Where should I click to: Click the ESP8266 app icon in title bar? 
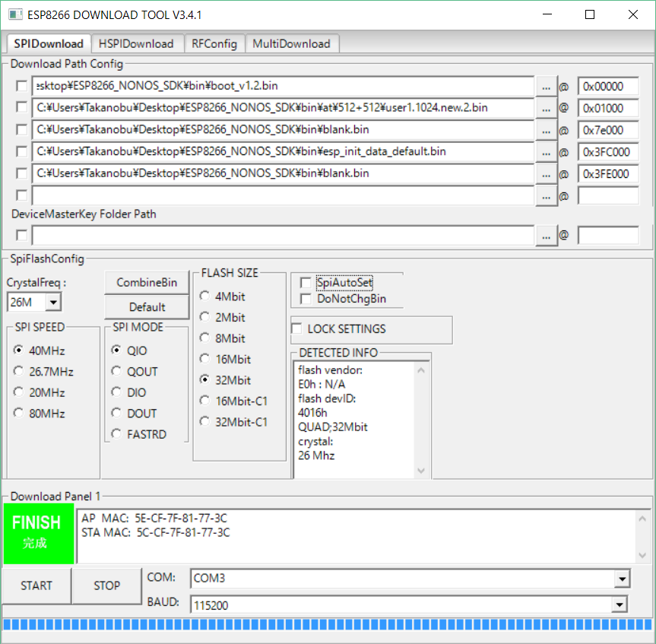pos(15,14)
